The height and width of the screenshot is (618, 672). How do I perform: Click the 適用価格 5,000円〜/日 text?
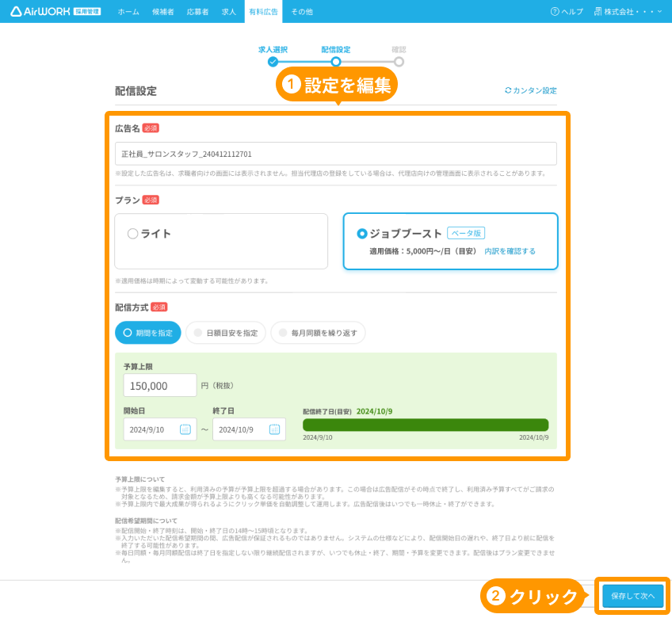click(423, 251)
